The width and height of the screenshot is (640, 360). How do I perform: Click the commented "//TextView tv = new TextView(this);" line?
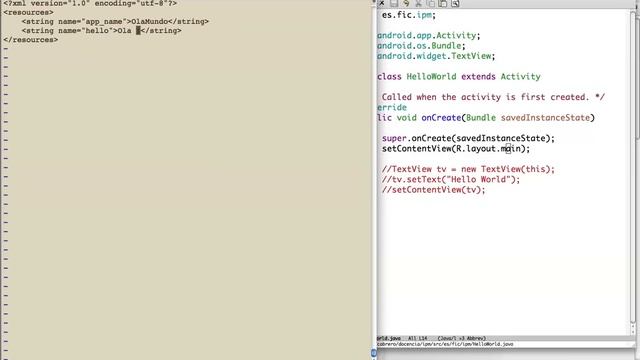point(468,169)
